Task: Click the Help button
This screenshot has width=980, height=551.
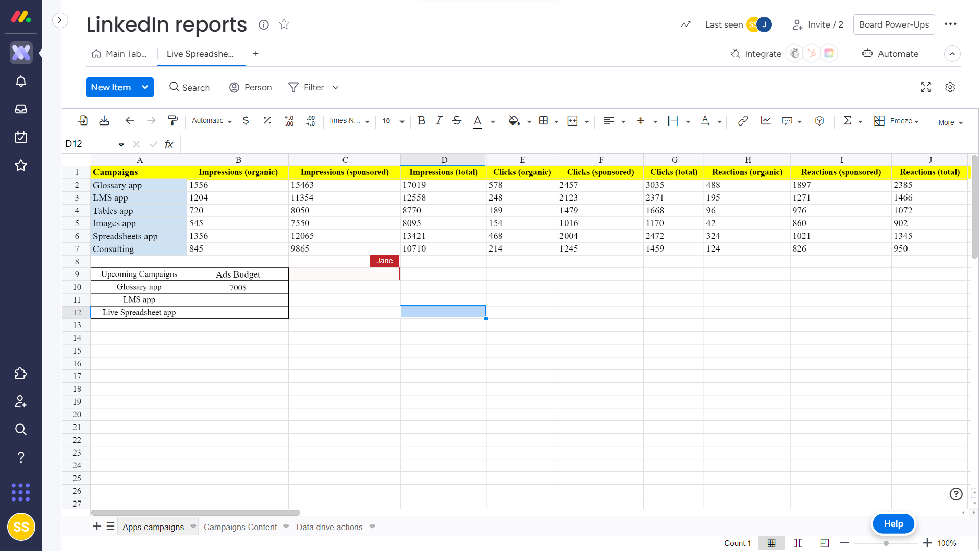Action: (893, 524)
